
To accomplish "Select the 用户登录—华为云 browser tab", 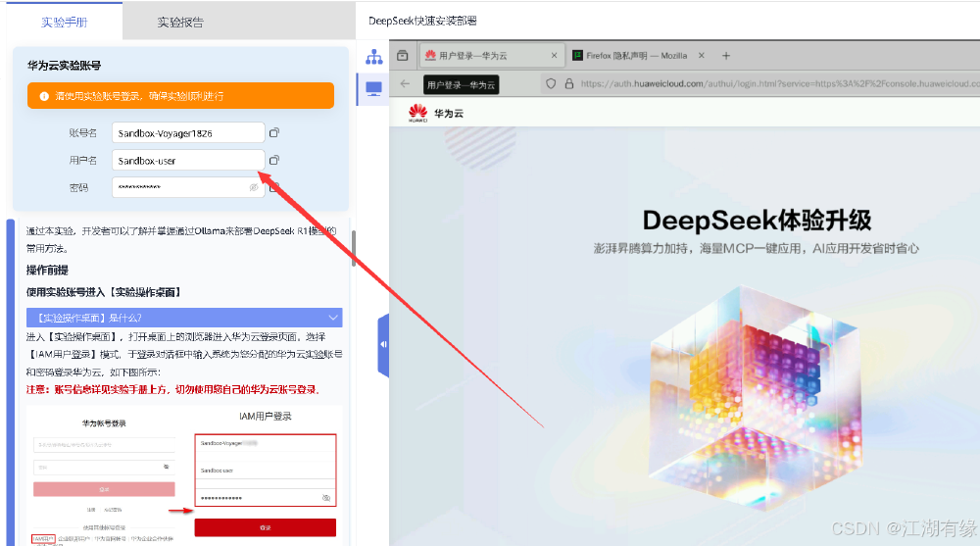I will 491,56.
